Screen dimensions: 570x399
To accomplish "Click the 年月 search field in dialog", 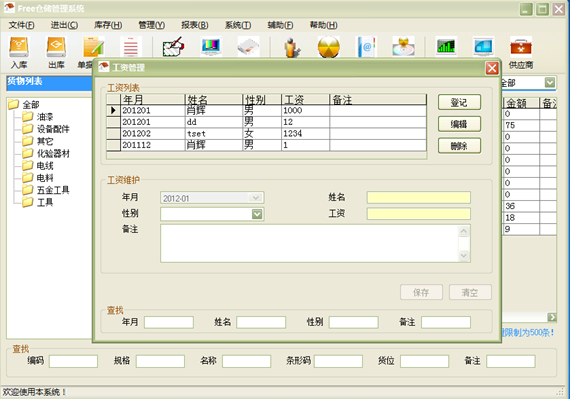I will coord(169,322).
